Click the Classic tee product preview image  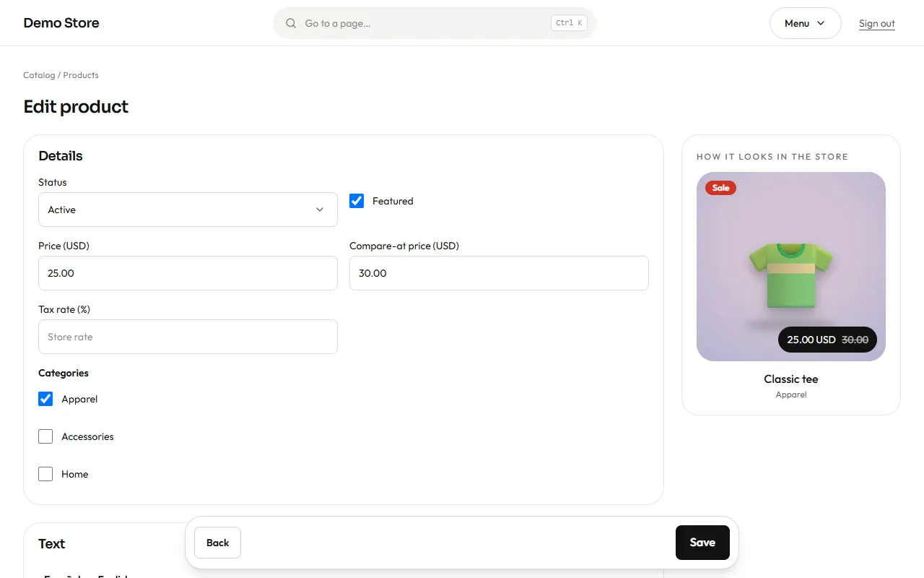(791, 267)
